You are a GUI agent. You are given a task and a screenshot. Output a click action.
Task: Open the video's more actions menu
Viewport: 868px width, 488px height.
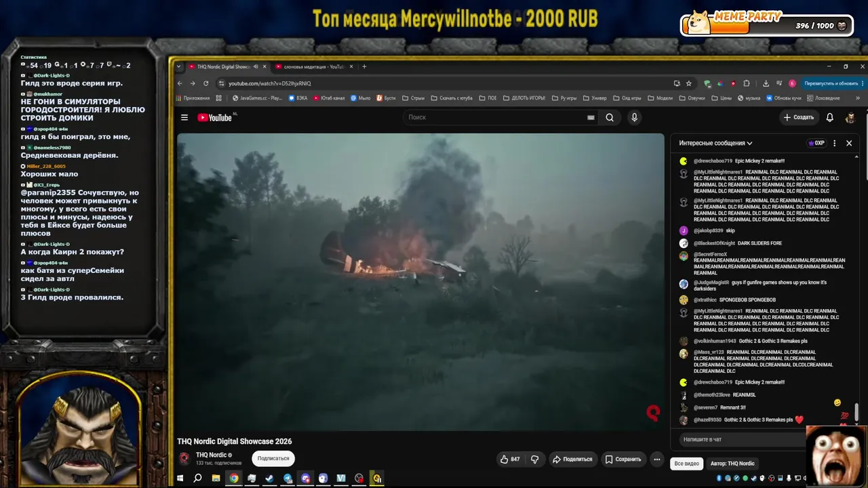(x=656, y=459)
